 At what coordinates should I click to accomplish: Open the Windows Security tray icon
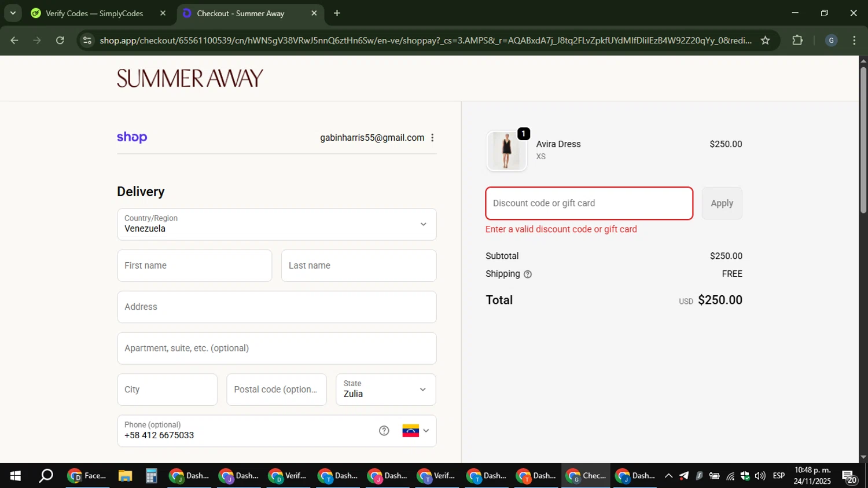tap(745, 476)
